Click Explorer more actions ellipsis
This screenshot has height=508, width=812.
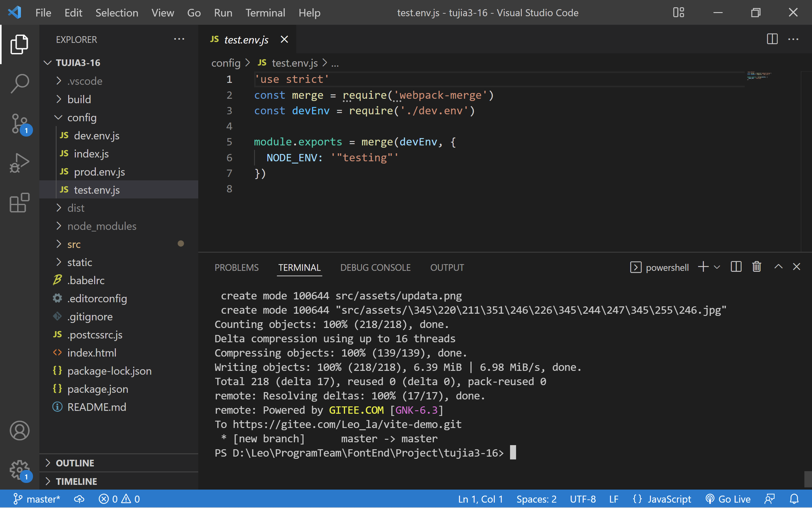[179, 39]
